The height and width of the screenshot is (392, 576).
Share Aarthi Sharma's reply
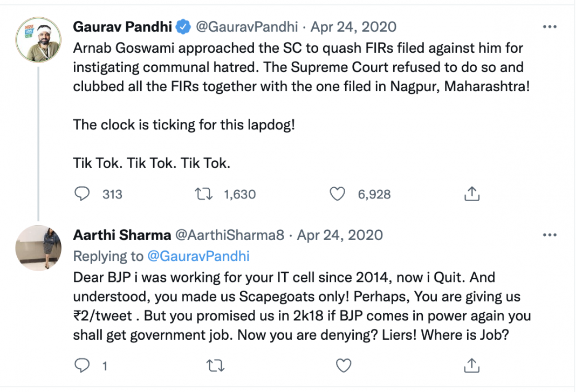[472, 366]
